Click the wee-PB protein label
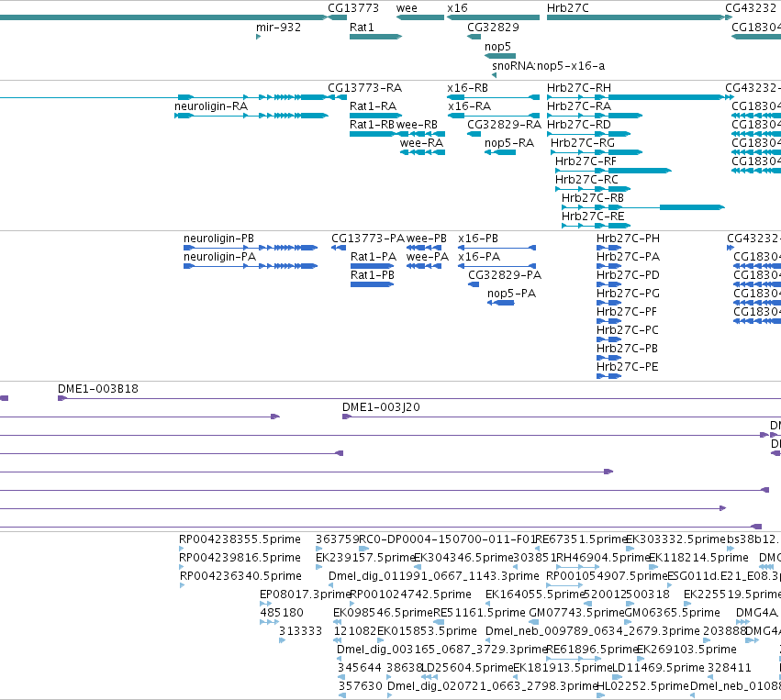781x700 pixels. 427,239
